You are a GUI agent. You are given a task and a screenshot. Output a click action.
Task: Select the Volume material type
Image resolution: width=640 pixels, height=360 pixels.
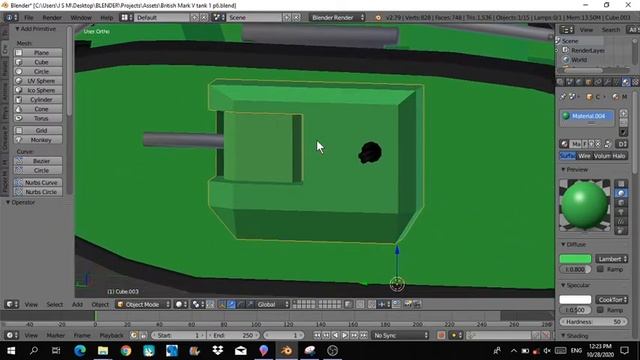click(602, 156)
